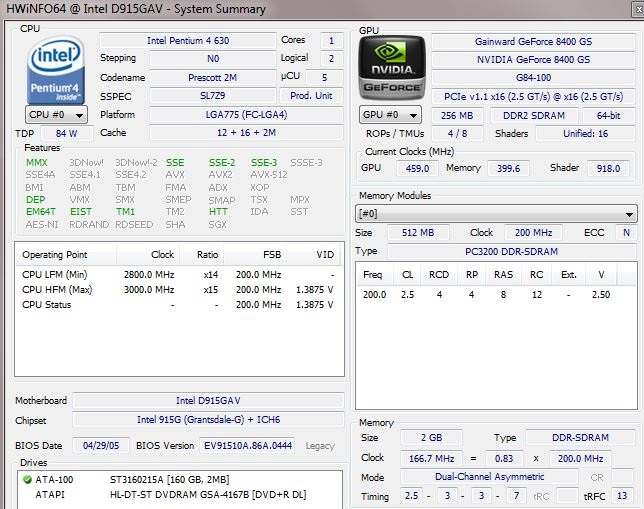644x509 pixels.
Task: Click the green status icon beside ATA-100
Action: pyautogui.click(x=26, y=480)
